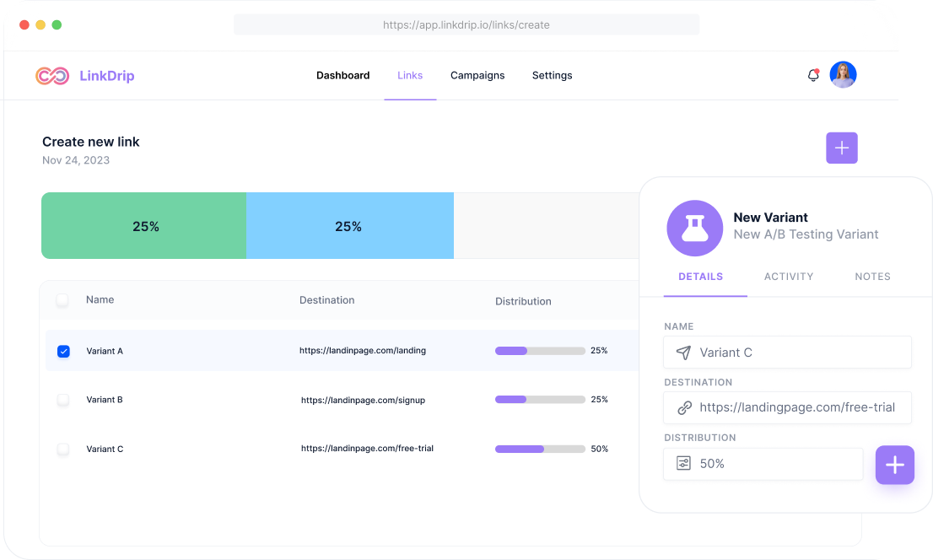The image size is (933, 560).
Task: Click the Variant C distribution progress bar
Action: click(540, 449)
